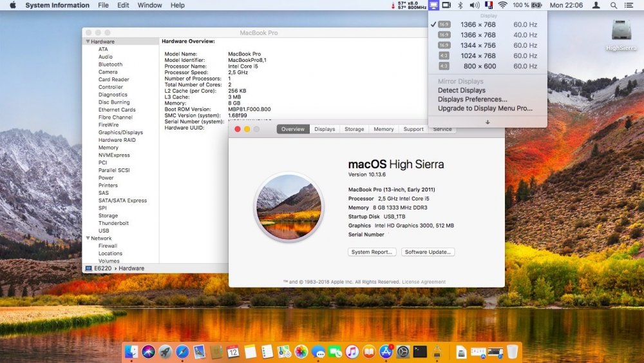644x363 pixels.
Task: Select NVMExpress in Hardware sidebar
Action: tap(114, 155)
